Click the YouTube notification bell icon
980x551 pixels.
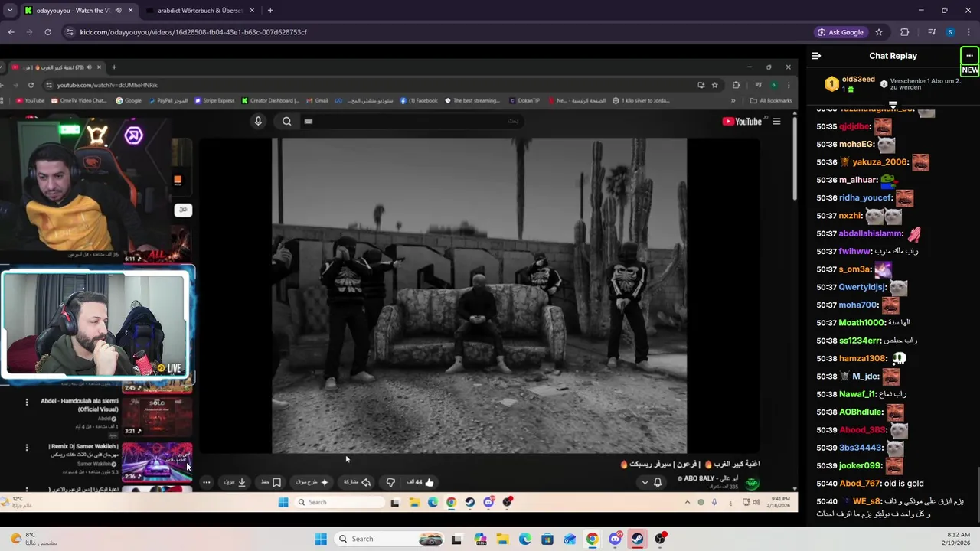658,482
